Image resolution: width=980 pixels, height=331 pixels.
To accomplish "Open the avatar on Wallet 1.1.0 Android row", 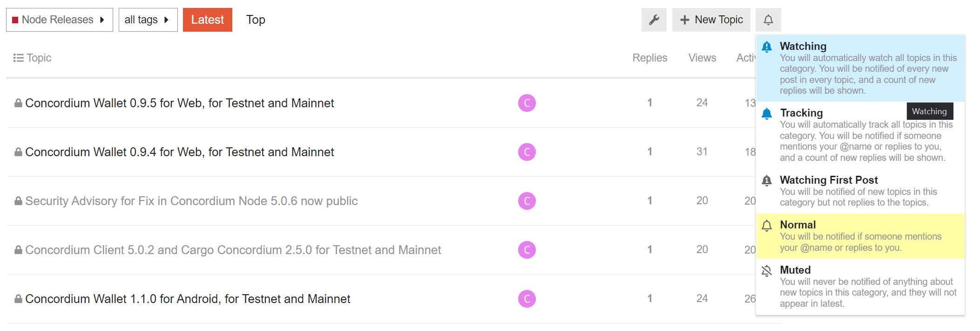I will click(527, 299).
